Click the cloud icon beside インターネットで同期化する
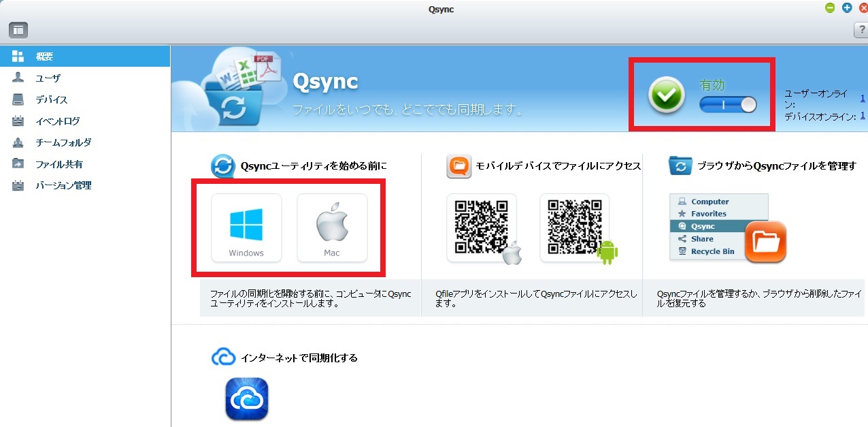Screen dimensions: 868x427 pos(223,357)
